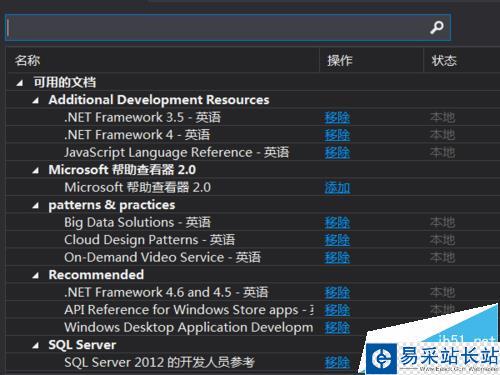500x375 pixels.
Task: Select 'API Reference for Windows Store apps' row
Action: tap(189, 310)
